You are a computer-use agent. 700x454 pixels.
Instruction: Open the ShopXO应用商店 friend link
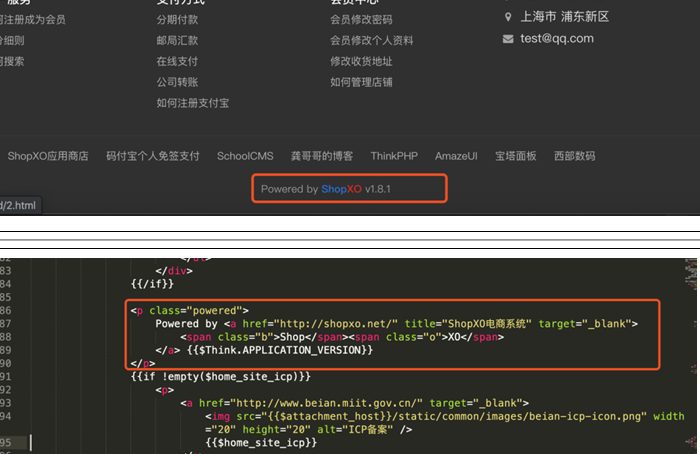click(48, 156)
